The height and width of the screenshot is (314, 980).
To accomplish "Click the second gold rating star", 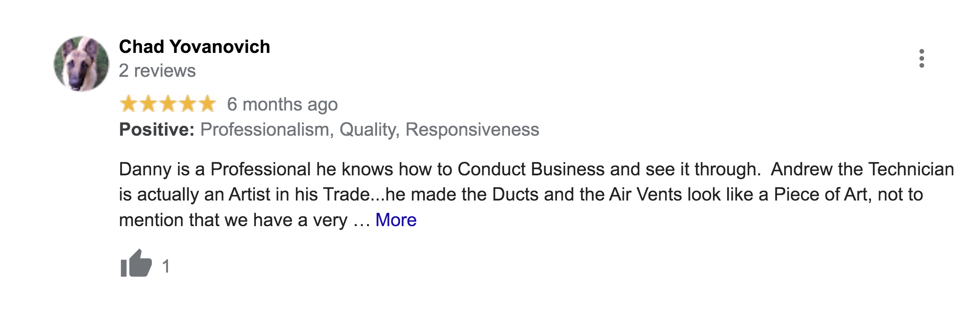I will pos(148,104).
